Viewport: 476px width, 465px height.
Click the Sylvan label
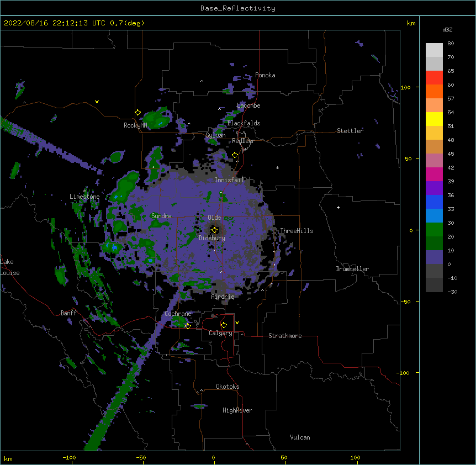tap(215, 135)
